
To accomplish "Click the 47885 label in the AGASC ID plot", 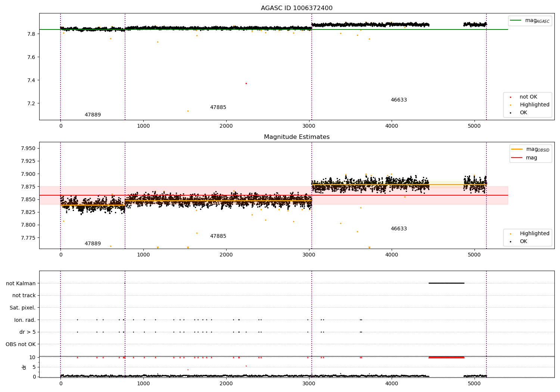I will [x=218, y=108].
